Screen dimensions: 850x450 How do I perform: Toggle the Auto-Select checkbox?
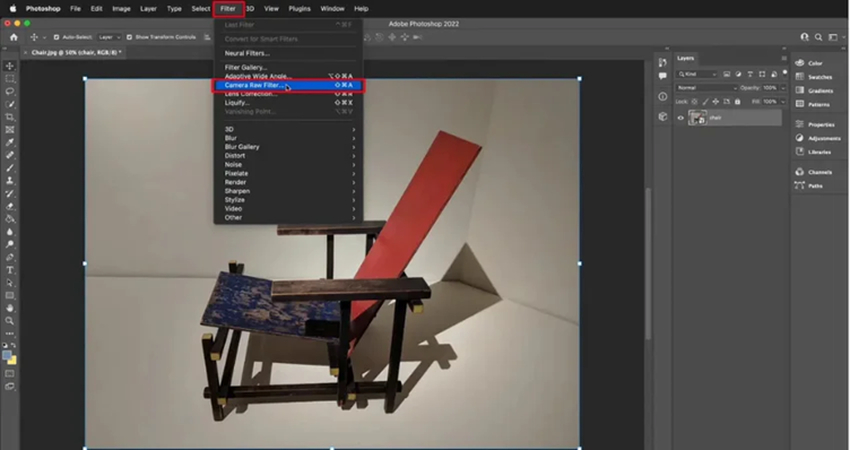point(56,37)
